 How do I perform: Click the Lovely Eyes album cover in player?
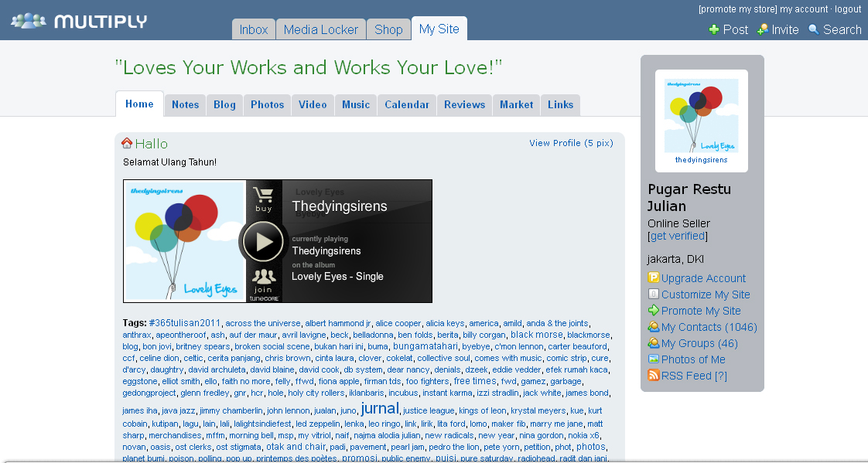184,241
